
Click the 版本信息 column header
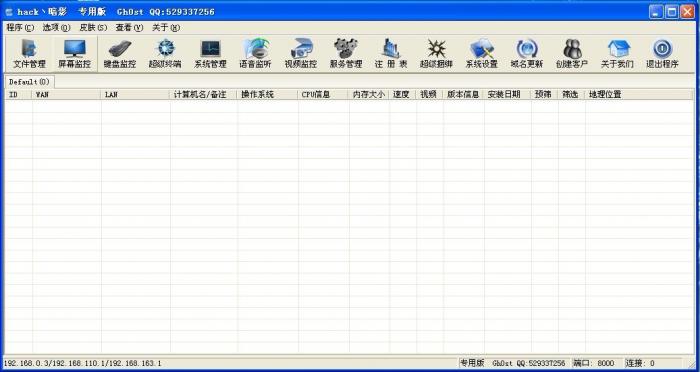[464, 95]
